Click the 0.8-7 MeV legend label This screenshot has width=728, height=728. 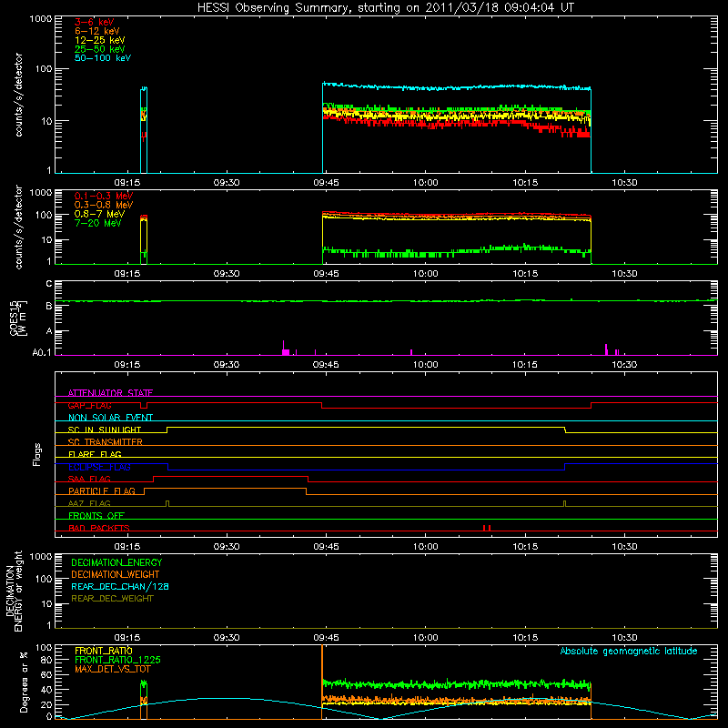click(99, 214)
